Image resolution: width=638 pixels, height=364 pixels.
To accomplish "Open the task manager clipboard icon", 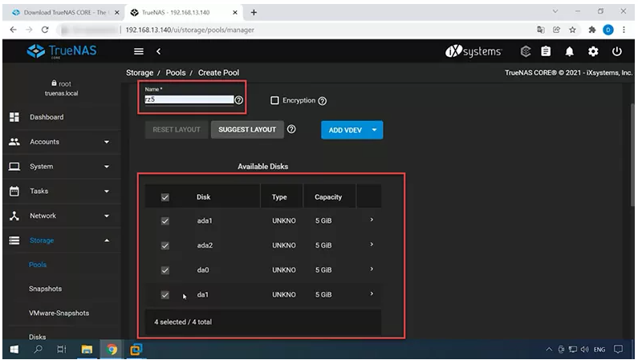I will (x=546, y=51).
